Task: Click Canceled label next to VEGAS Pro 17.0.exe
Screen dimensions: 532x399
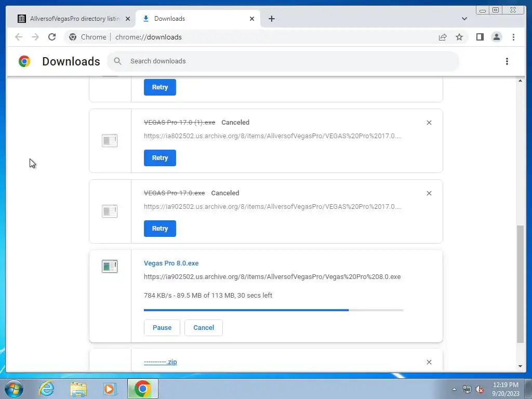Action: pyautogui.click(x=225, y=193)
